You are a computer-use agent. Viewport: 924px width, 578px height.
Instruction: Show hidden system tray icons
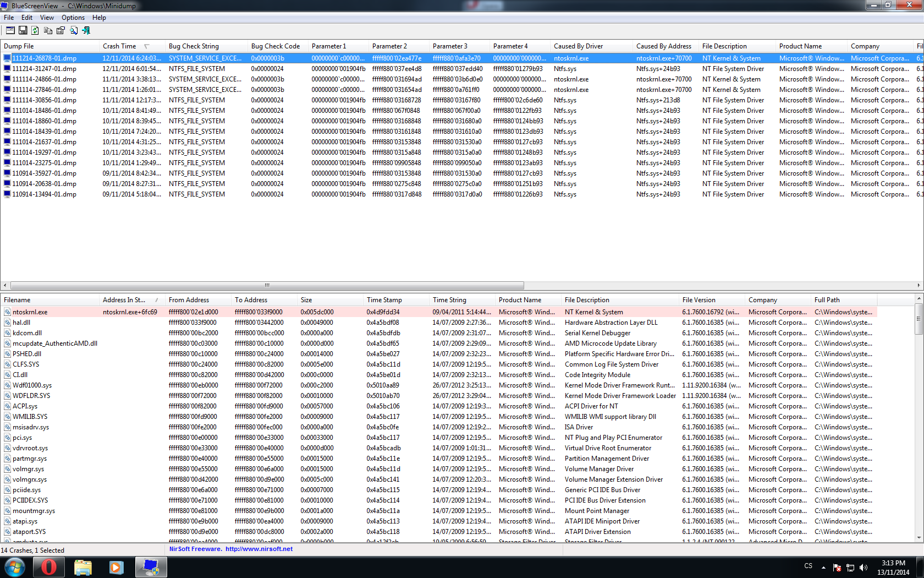[823, 568]
